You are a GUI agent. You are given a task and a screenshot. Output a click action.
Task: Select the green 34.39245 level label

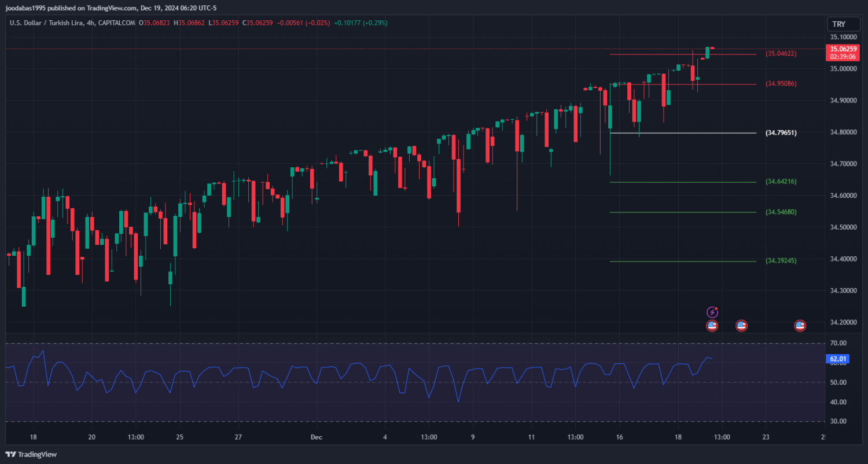coord(781,261)
